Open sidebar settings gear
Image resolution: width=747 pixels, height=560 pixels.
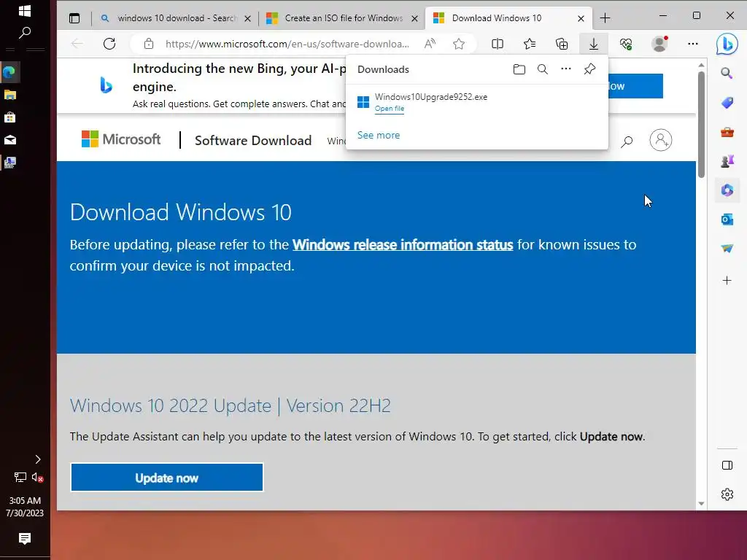point(727,494)
